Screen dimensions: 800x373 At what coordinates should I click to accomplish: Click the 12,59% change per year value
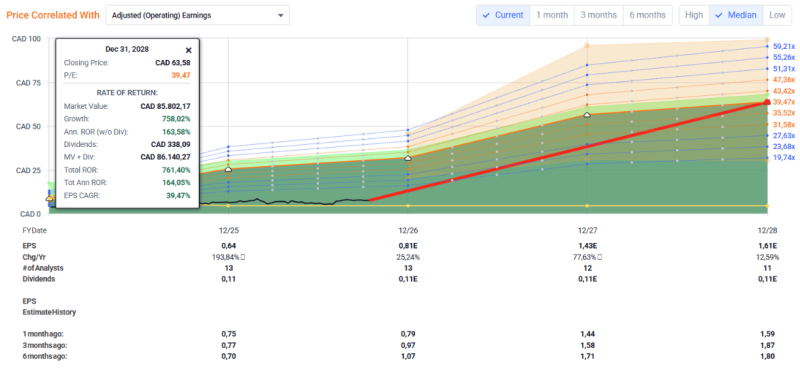(x=767, y=258)
